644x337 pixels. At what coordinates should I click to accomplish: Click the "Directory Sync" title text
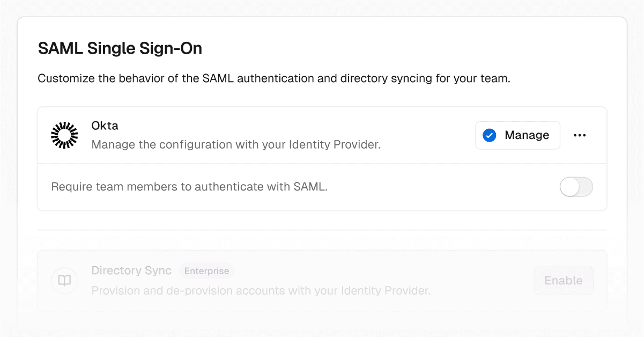pos(131,270)
